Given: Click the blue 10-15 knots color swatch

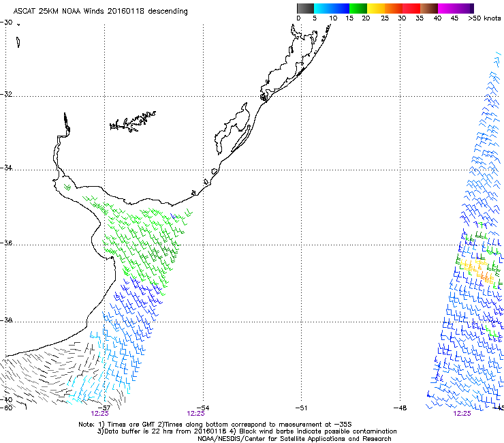Looking at the screenshot, I should coord(341,8).
